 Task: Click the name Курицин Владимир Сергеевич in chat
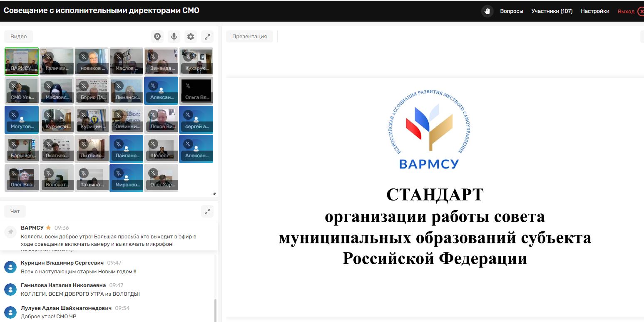[62, 263]
